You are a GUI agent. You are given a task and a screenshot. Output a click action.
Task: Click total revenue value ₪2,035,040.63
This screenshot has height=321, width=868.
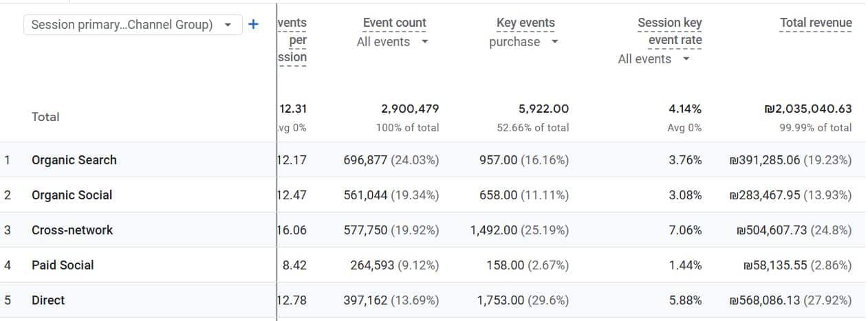(x=807, y=109)
